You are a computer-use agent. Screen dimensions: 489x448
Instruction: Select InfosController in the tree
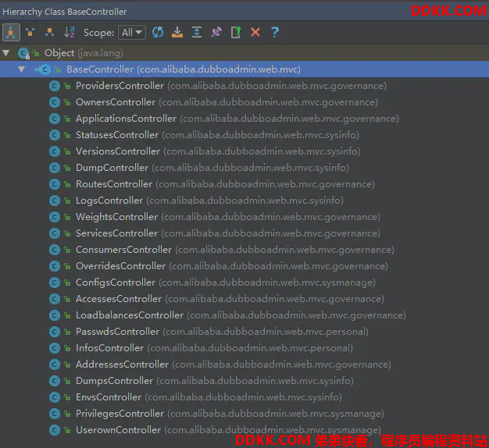pyautogui.click(x=244, y=348)
